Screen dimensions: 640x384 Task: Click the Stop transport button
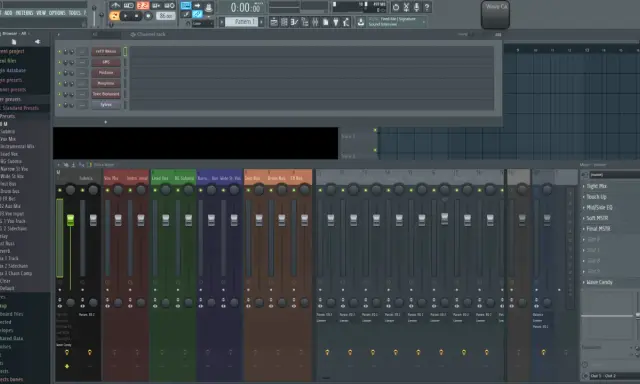pyautogui.click(x=136, y=16)
